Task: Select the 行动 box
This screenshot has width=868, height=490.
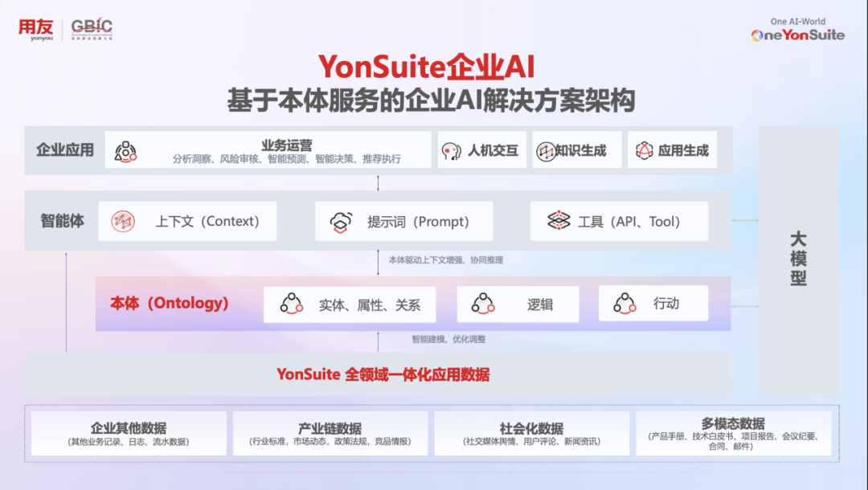Action: click(x=653, y=303)
